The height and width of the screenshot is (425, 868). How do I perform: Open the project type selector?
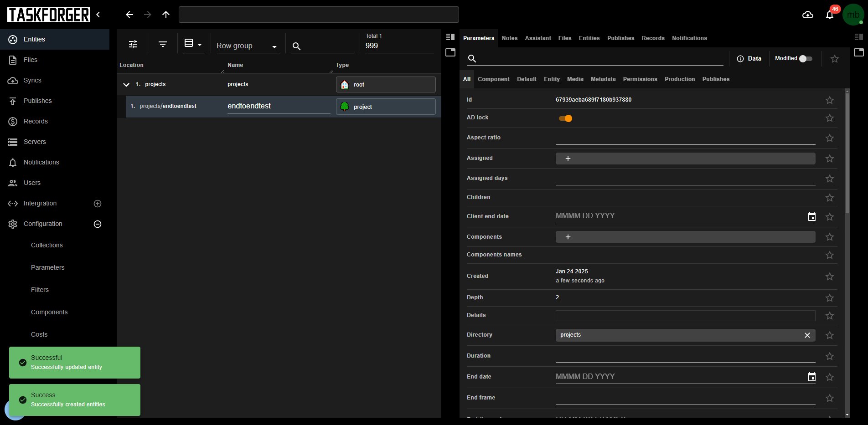click(x=386, y=107)
